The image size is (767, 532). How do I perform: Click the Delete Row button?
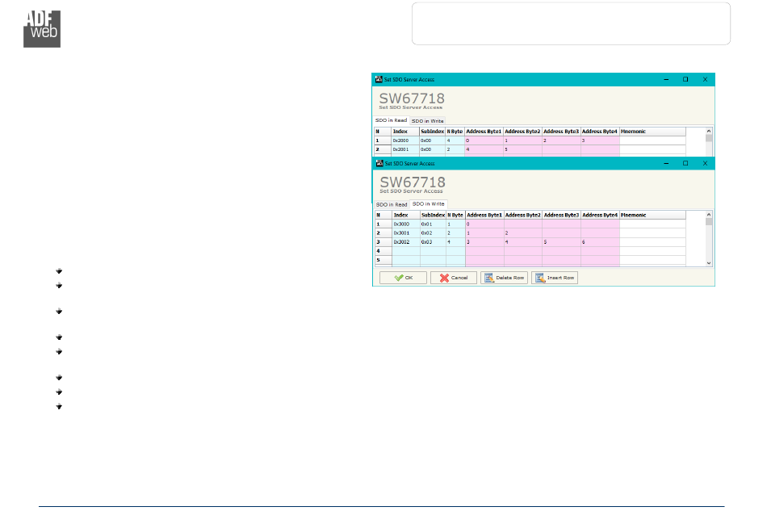click(504, 278)
